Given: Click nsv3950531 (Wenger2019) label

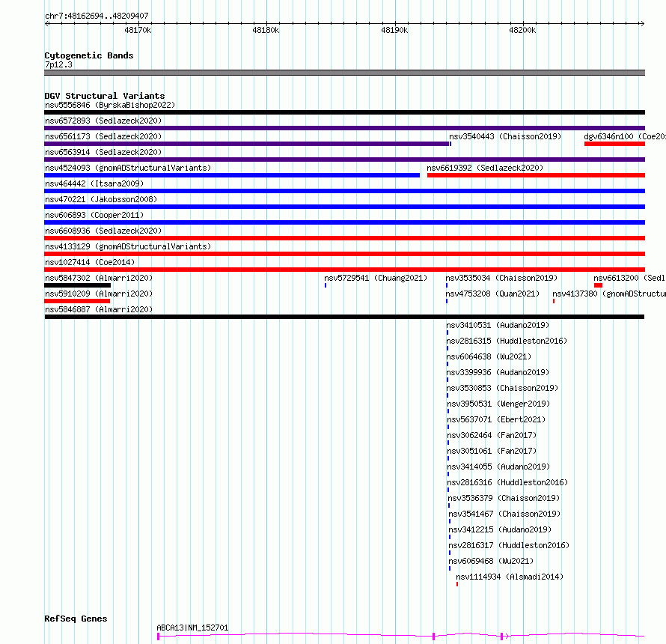Looking at the screenshot, I should coord(498,404).
